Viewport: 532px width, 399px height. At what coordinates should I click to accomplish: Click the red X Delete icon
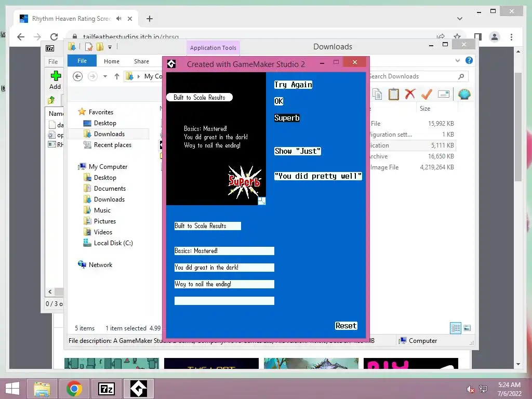(410, 94)
